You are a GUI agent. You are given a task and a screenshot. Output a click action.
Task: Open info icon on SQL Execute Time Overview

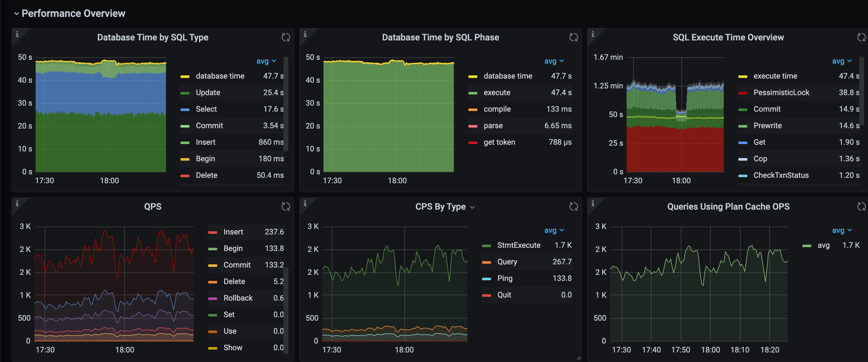pyautogui.click(x=593, y=34)
